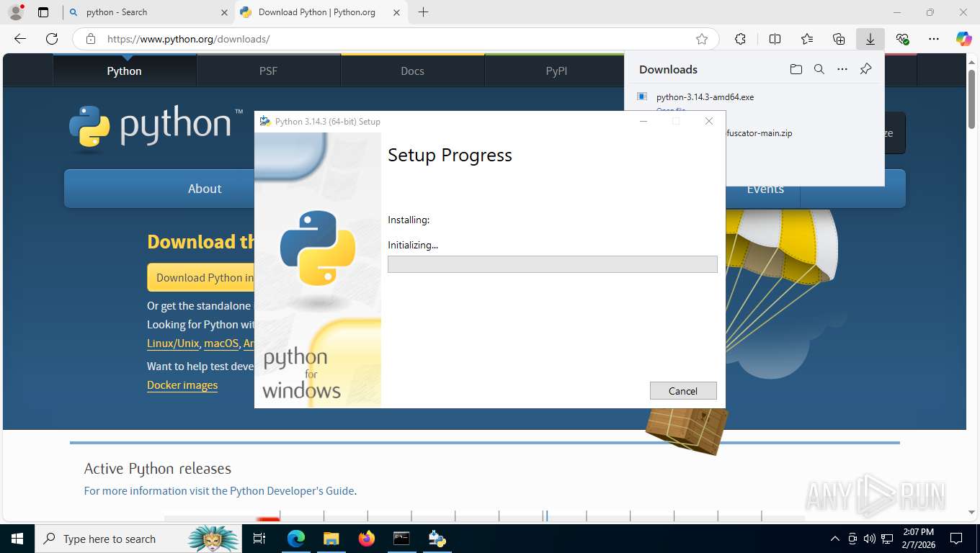Add this page to favorites star
Viewport: 980px width, 553px height.
click(x=702, y=39)
